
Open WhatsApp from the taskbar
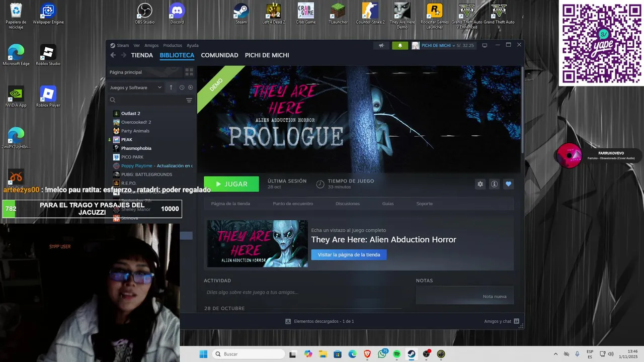click(x=382, y=354)
